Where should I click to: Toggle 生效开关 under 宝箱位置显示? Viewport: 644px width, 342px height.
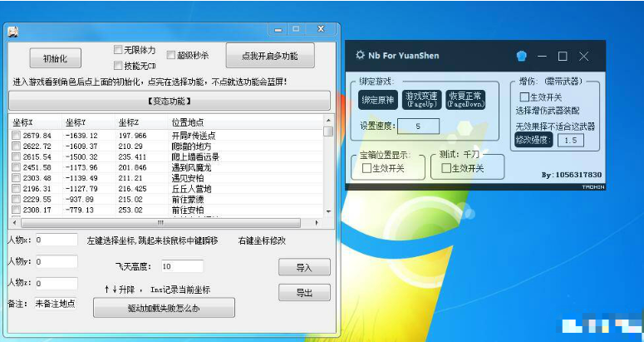pyautogui.click(x=366, y=168)
